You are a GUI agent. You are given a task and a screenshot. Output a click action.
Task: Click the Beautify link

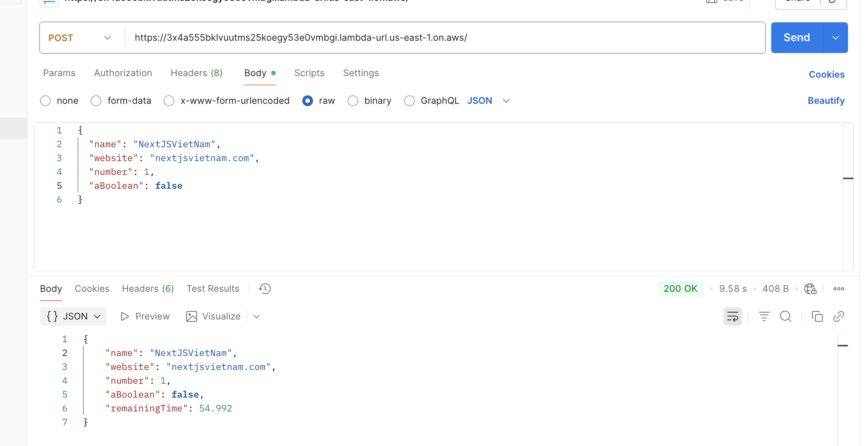click(826, 101)
